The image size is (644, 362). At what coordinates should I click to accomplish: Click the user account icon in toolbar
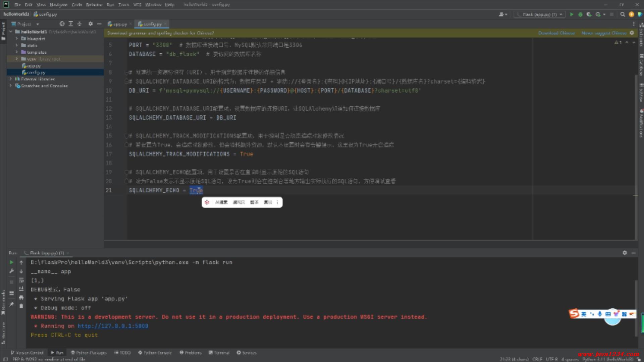(503, 14)
